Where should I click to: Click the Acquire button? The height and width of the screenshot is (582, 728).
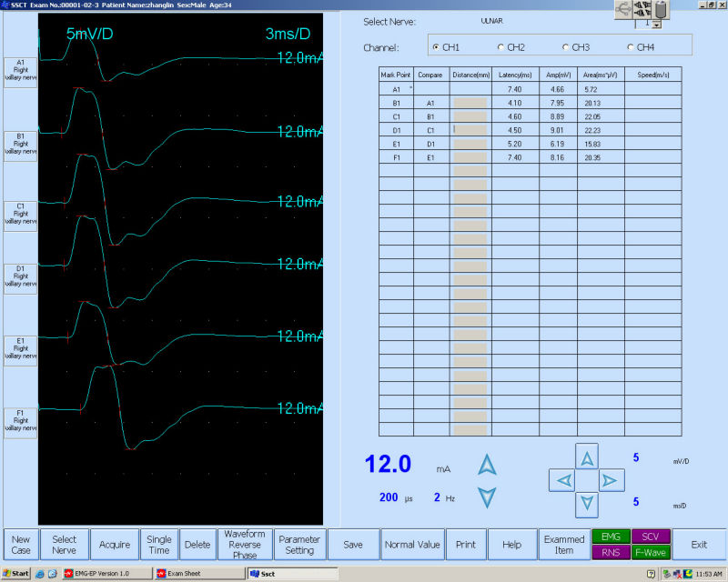point(115,545)
